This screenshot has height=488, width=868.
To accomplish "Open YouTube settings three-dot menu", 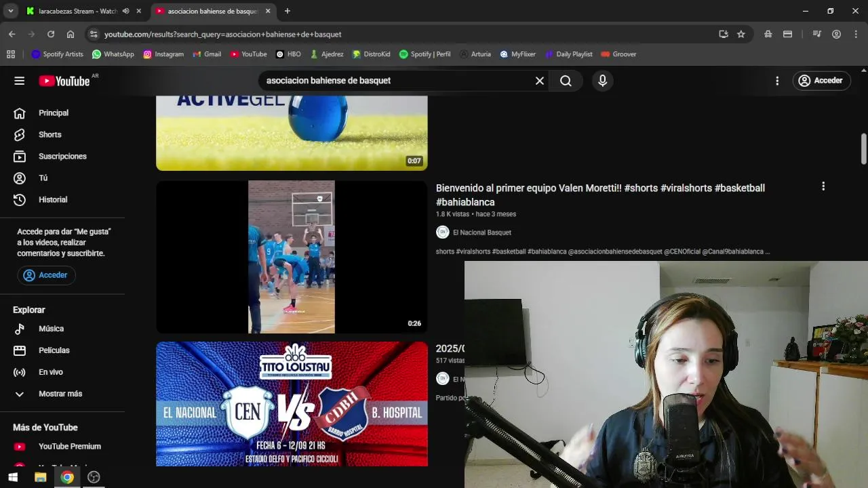I will (x=777, y=81).
